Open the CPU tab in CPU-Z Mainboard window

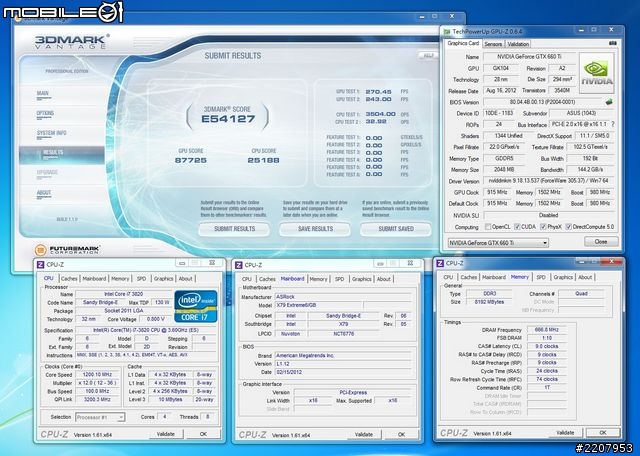coord(247,279)
